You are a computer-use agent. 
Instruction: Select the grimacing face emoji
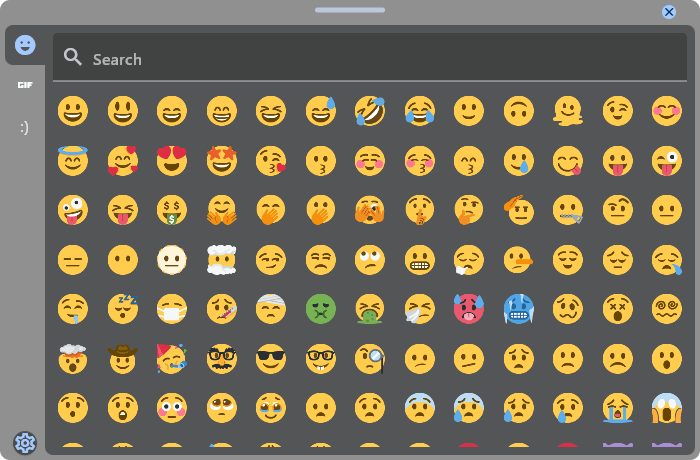[420, 259]
